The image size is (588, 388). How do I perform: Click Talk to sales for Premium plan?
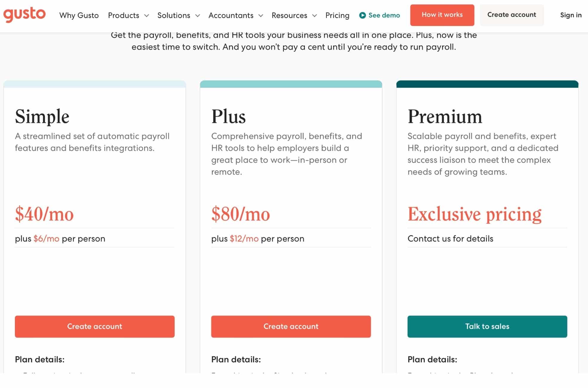487,327
